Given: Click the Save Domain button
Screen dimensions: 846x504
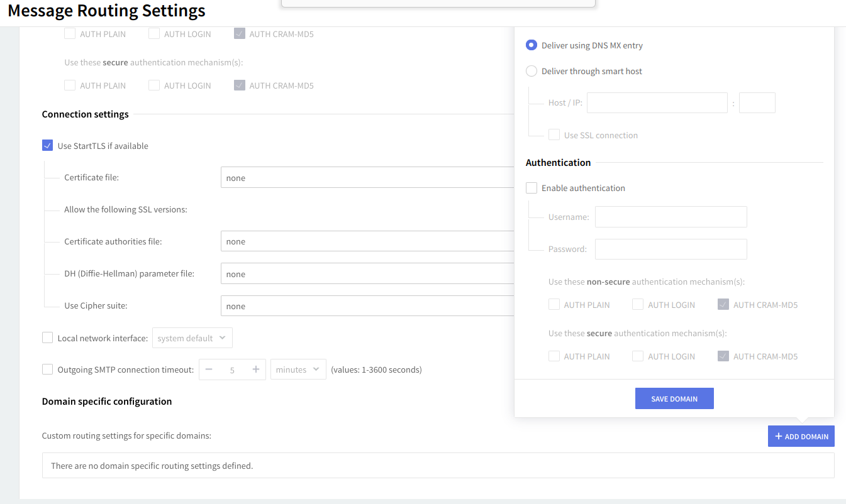Looking at the screenshot, I should click(x=674, y=399).
